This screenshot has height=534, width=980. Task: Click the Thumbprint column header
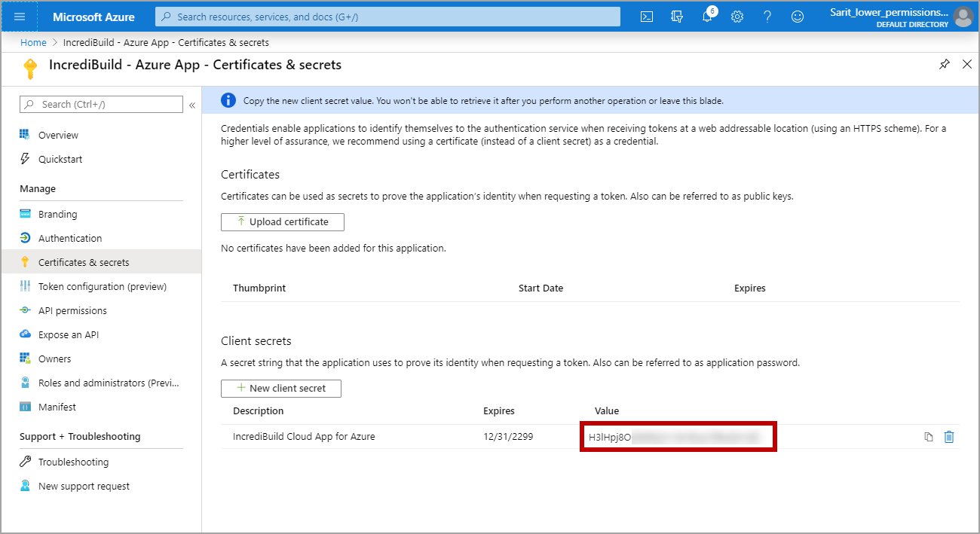coord(259,288)
